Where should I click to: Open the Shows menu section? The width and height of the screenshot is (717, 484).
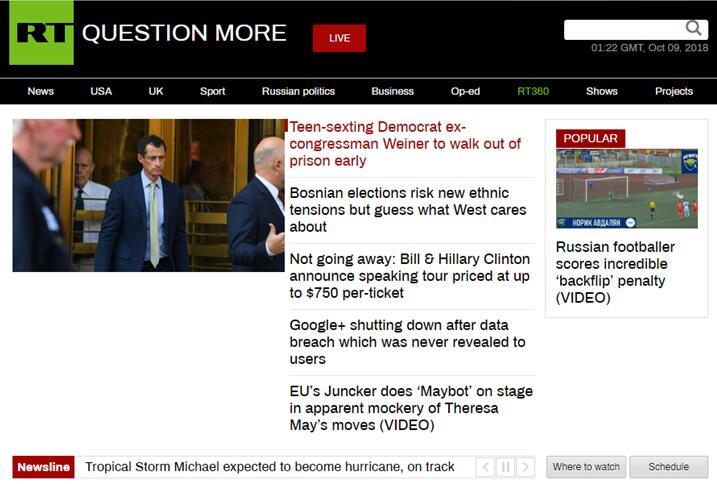click(602, 91)
